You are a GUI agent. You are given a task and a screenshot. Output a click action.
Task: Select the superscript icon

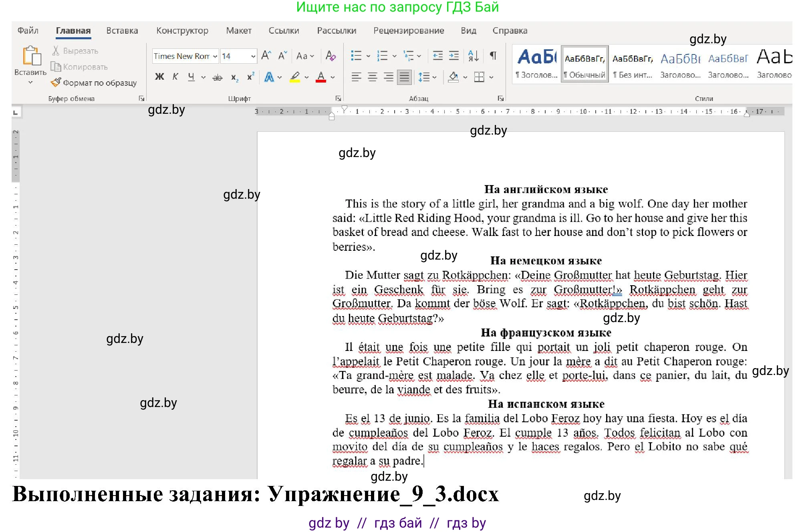250,77
